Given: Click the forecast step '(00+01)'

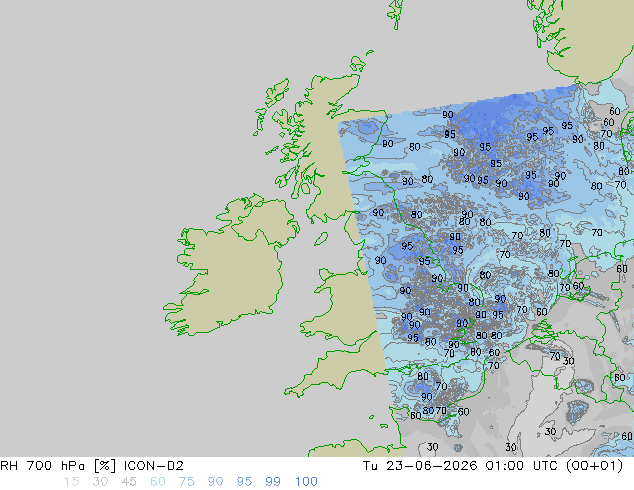Looking at the screenshot, I should (x=594, y=466).
